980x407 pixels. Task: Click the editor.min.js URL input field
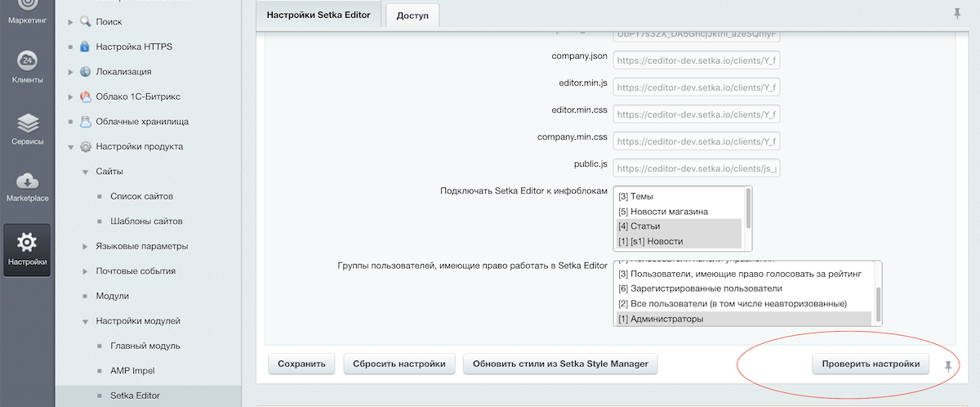[697, 87]
